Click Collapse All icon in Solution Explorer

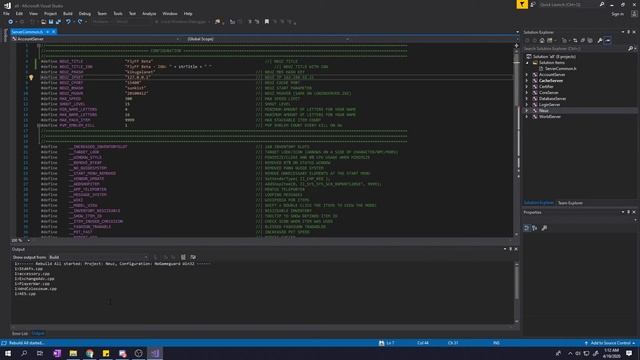click(x=582, y=40)
